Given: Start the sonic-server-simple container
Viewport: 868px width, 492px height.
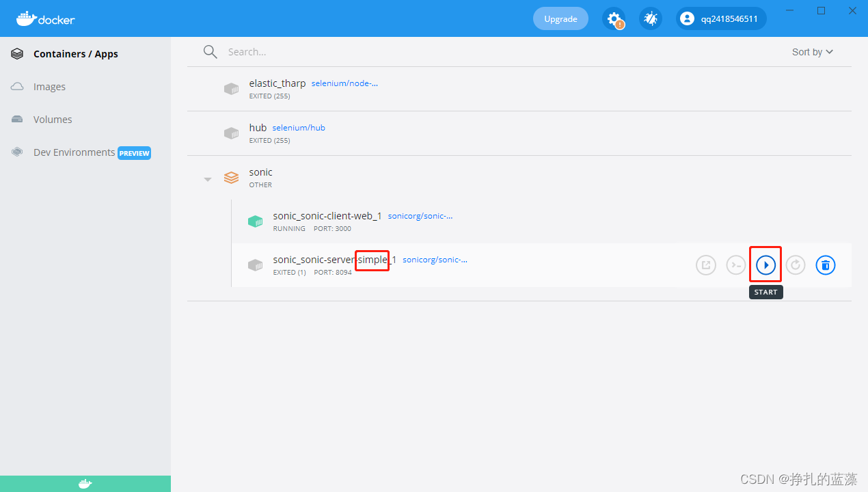Looking at the screenshot, I should coord(766,265).
